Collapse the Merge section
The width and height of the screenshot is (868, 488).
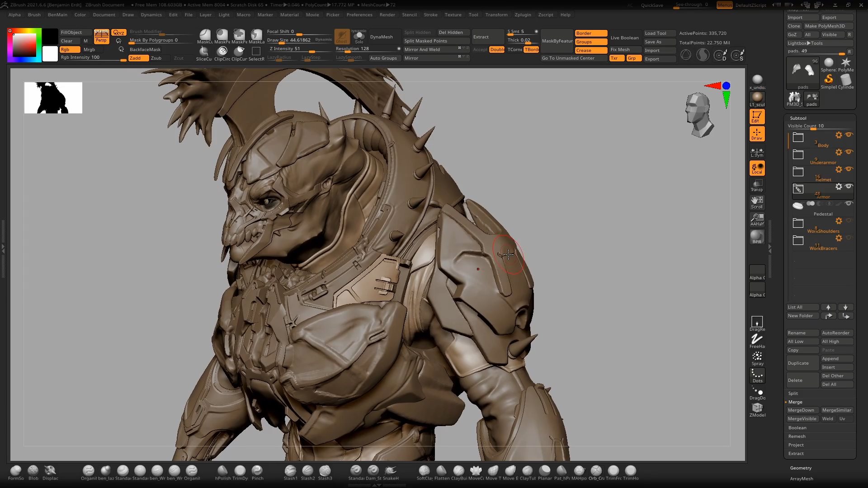coord(796,402)
